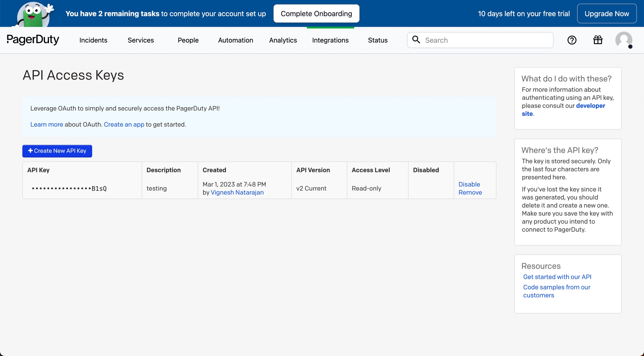
Task: Open the Services menu
Action: (141, 40)
